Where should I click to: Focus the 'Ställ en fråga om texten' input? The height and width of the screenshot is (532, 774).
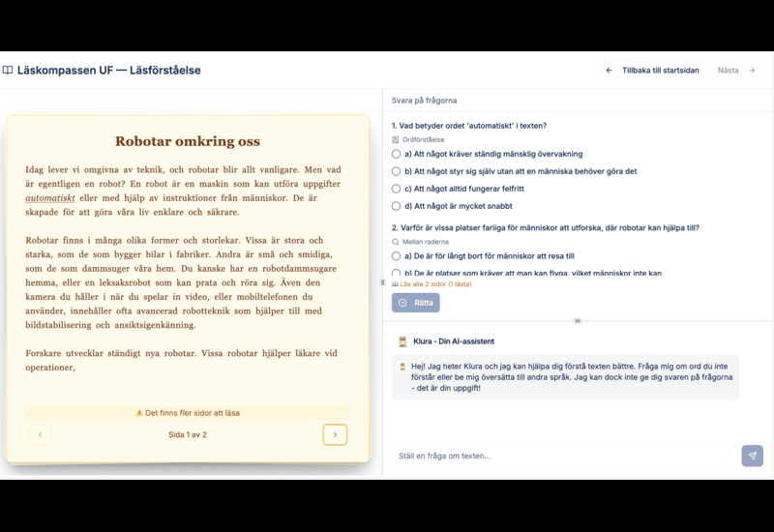(x=563, y=456)
